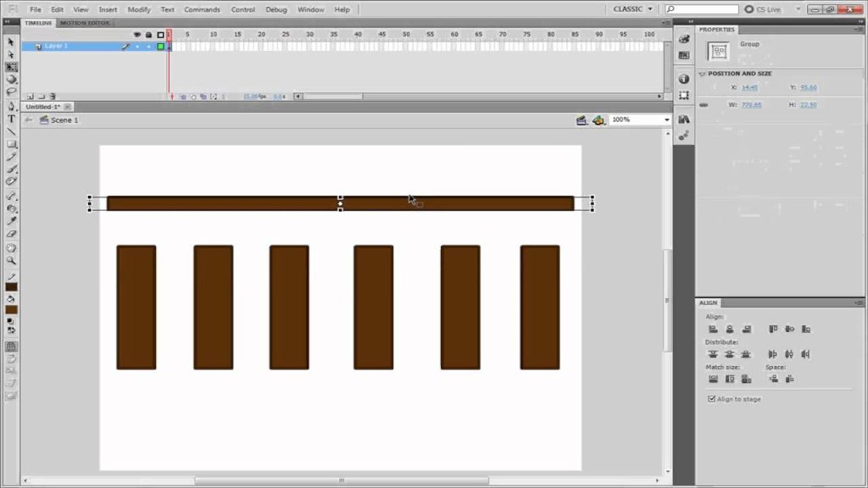The height and width of the screenshot is (488, 868).
Task: Select the Eraser tool
Action: [x=11, y=234]
